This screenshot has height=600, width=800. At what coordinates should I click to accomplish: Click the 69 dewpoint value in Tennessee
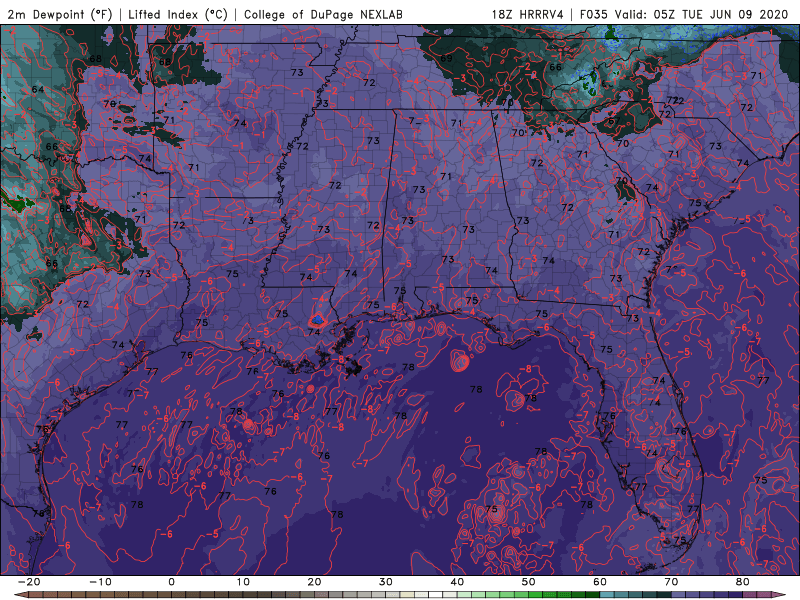tap(446, 58)
